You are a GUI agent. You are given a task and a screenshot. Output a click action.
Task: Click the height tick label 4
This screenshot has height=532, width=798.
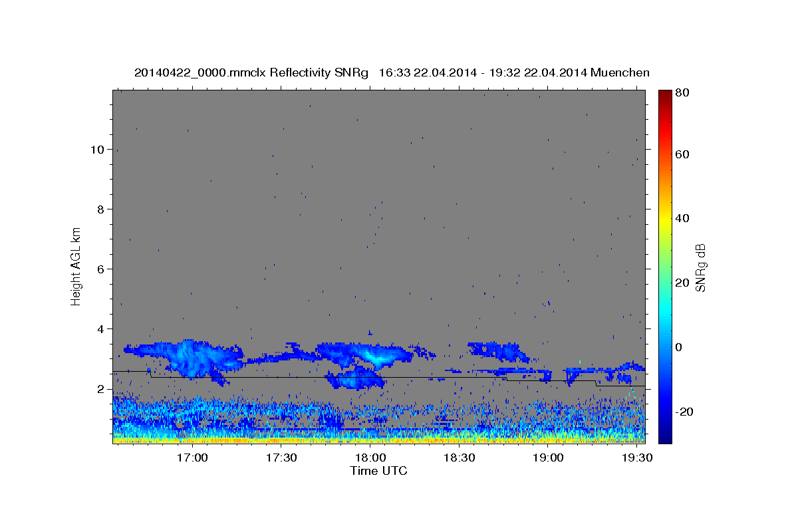pyautogui.click(x=100, y=329)
